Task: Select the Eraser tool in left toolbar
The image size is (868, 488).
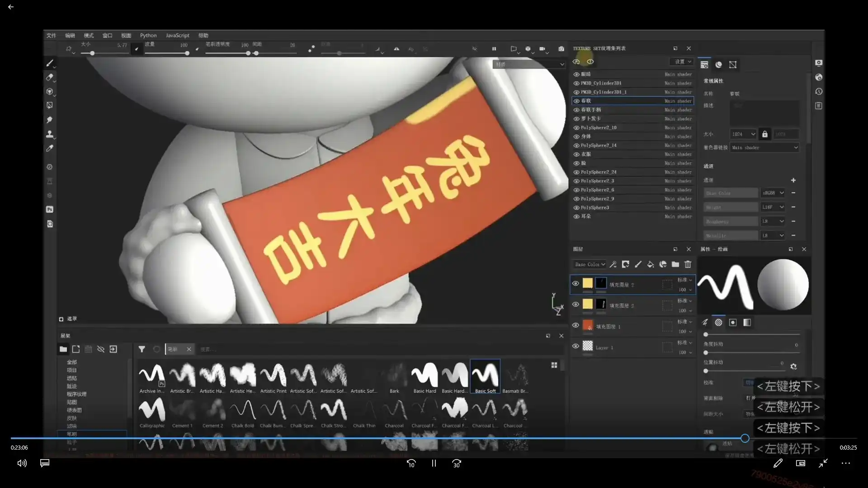Action: click(x=50, y=77)
